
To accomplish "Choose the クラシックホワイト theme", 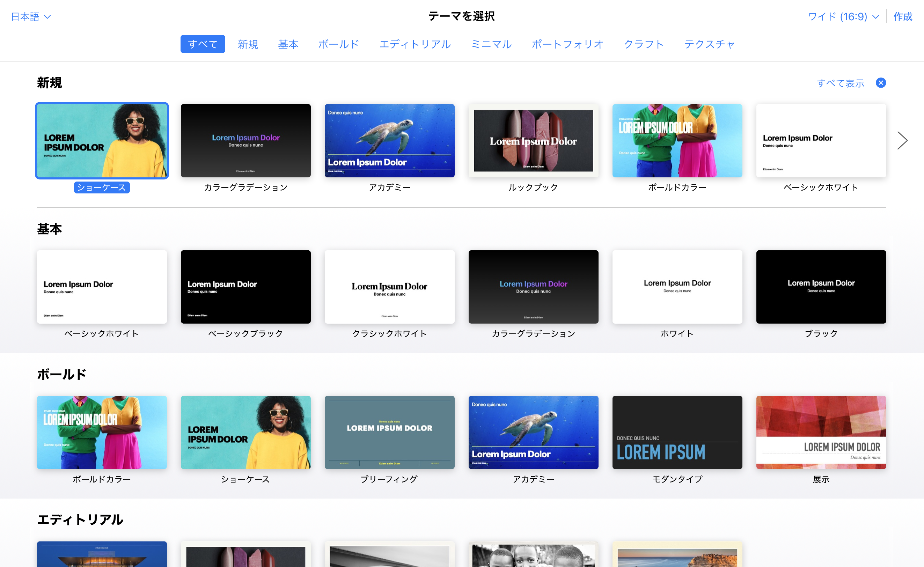I will (x=389, y=287).
